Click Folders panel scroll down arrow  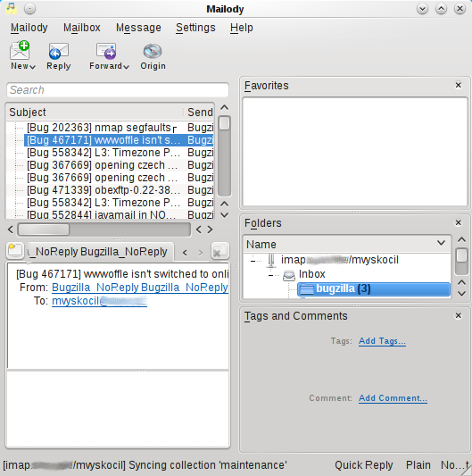(x=461, y=294)
